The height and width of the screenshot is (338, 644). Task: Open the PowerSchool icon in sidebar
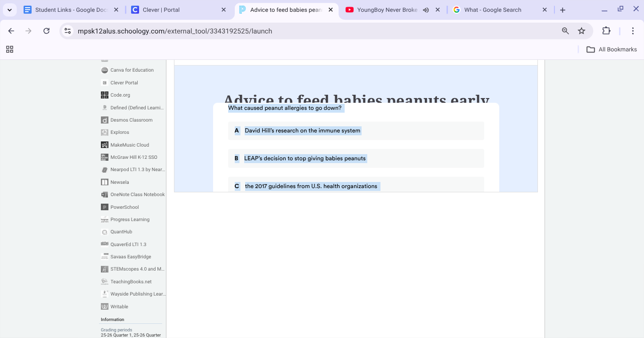pos(105,207)
